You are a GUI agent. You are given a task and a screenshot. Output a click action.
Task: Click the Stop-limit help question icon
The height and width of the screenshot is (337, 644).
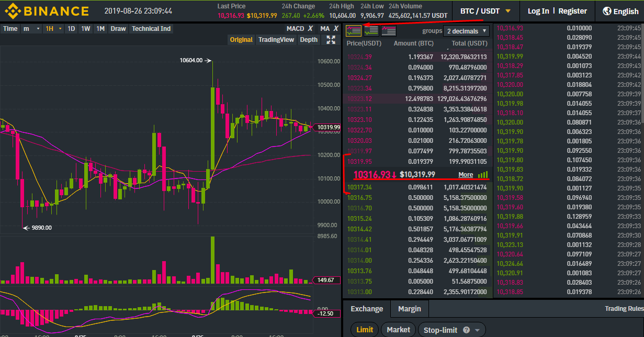pos(466,330)
